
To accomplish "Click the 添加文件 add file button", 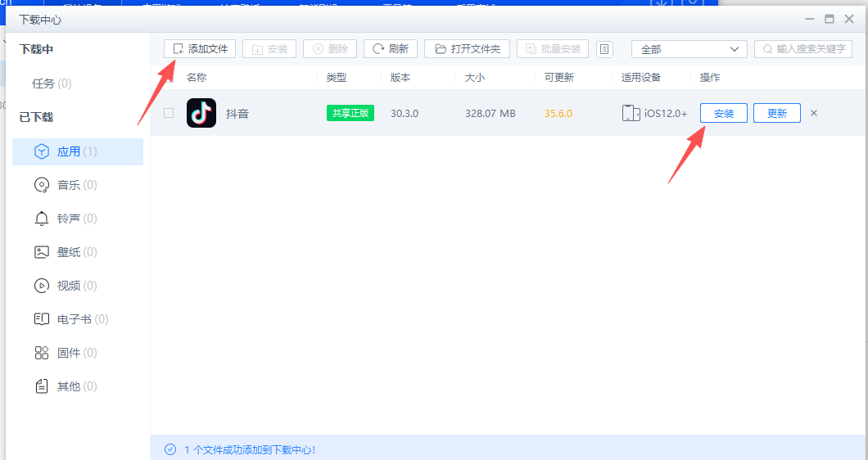I will pos(200,49).
